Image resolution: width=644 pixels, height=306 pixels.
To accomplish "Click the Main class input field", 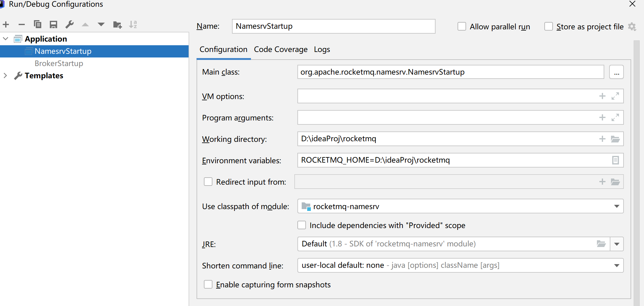I will click(x=451, y=72).
